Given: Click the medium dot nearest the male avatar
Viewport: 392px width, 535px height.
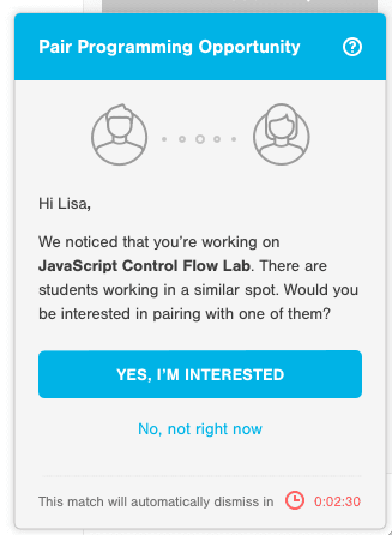Looking at the screenshot, I should tap(182, 139).
